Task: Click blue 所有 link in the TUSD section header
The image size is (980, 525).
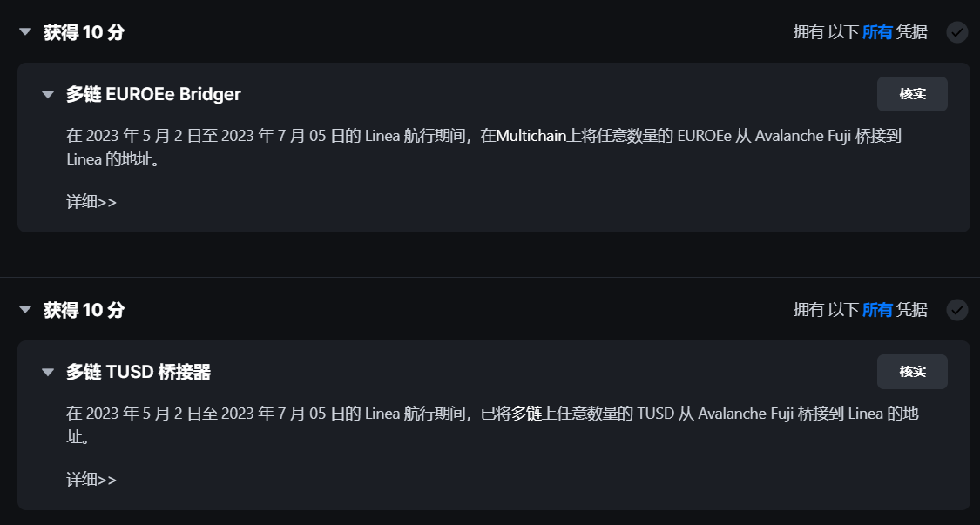Action: tap(877, 309)
